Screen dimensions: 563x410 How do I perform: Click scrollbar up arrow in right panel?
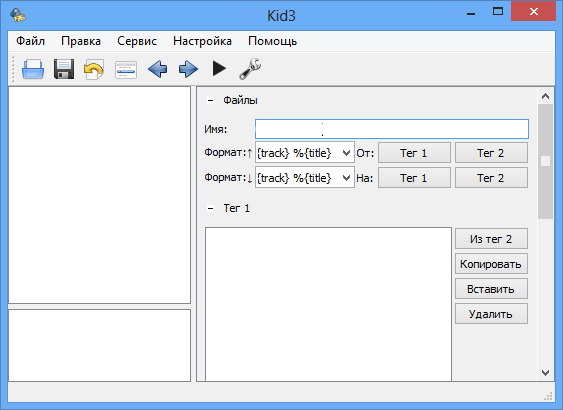(x=545, y=96)
